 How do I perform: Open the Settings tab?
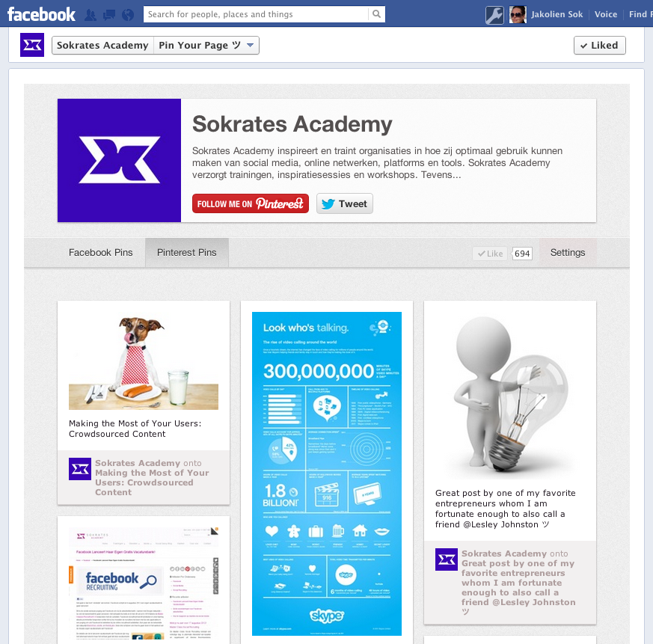pyautogui.click(x=568, y=252)
